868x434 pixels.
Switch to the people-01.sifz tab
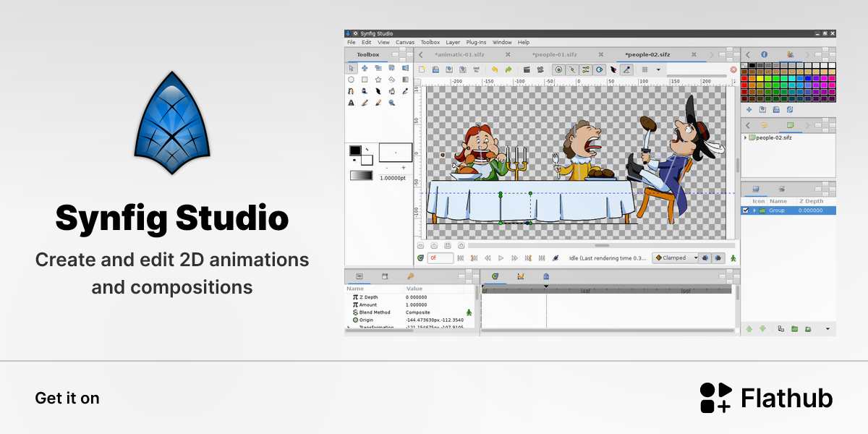tap(554, 54)
